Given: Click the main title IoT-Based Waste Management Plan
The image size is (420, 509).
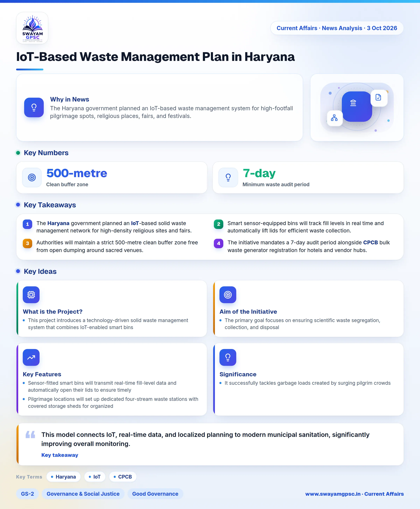Looking at the screenshot, I should [155, 57].
